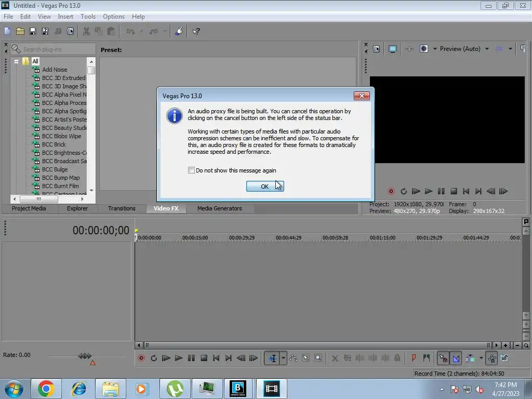Viewport: 532px width, 399px height.
Task: Open the Auto Ripple mode dropdown arrow
Action: (x=481, y=358)
